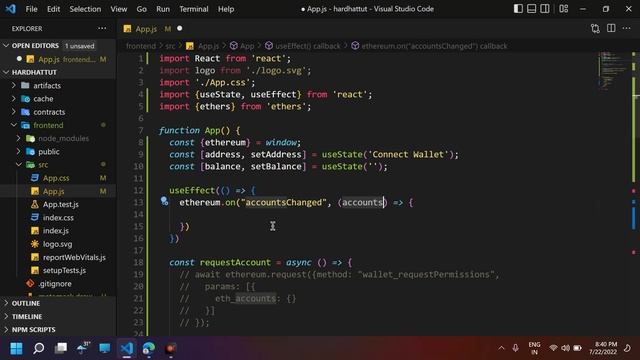The height and width of the screenshot is (360, 640).
Task: Click the code minimap preview
Action: point(613,71)
